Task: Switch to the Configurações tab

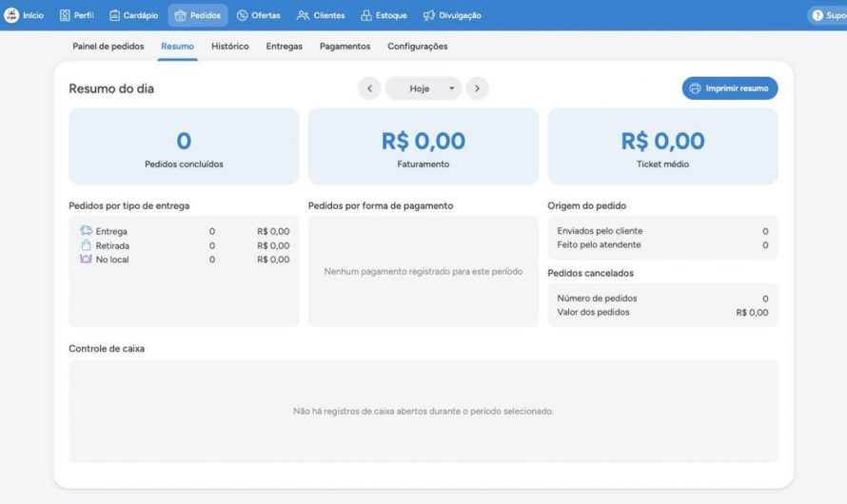Action: 418,47
